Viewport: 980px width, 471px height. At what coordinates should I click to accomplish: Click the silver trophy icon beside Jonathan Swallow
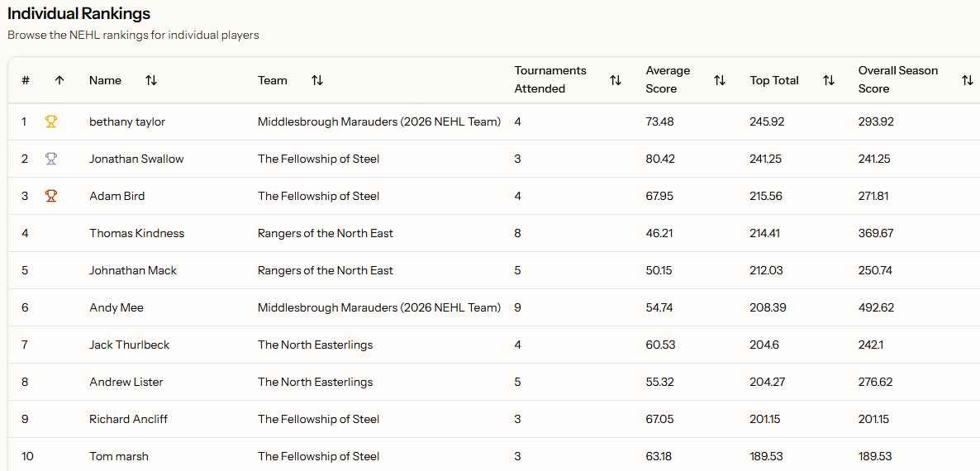[x=51, y=159]
